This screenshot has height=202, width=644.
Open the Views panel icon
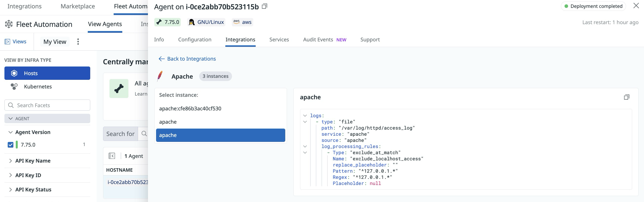pyautogui.click(x=7, y=42)
